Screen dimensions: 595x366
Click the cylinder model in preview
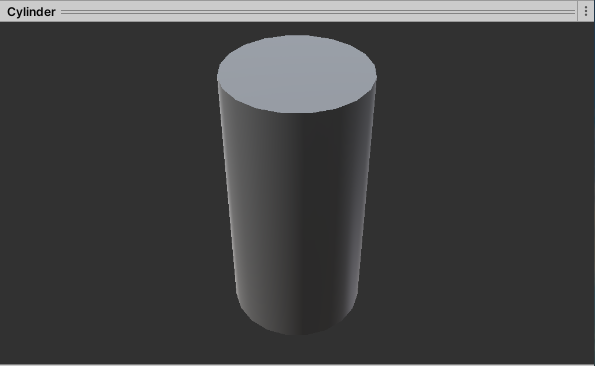click(x=297, y=185)
